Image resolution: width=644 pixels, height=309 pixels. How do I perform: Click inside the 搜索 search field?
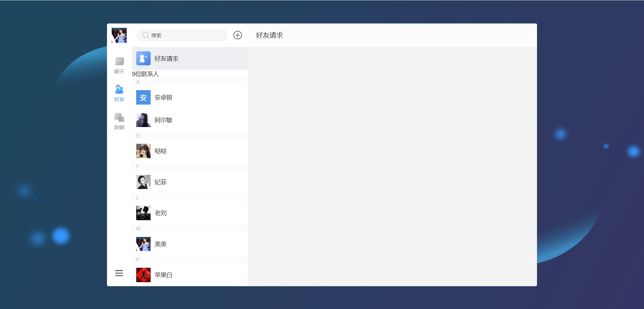(x=183, y=35)
